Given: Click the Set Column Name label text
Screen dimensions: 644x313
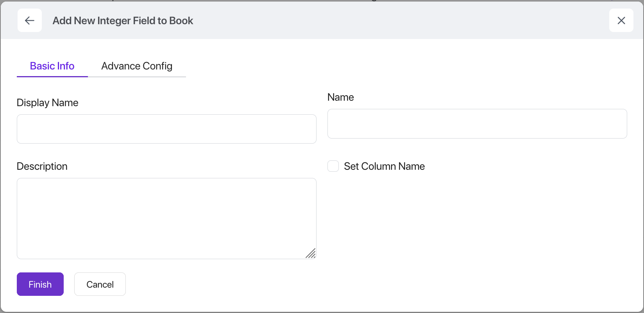Looking at the screenshot, I should 384,166.
